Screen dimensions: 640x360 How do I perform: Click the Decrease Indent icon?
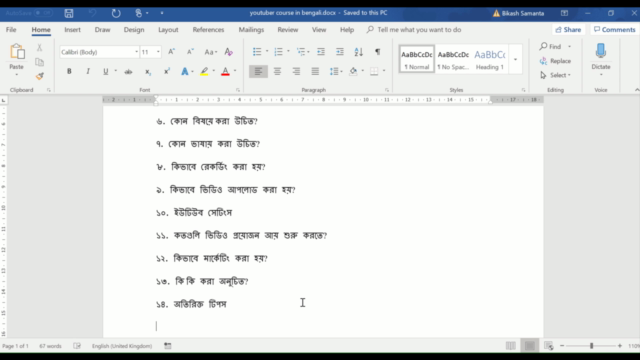point(321,52)
